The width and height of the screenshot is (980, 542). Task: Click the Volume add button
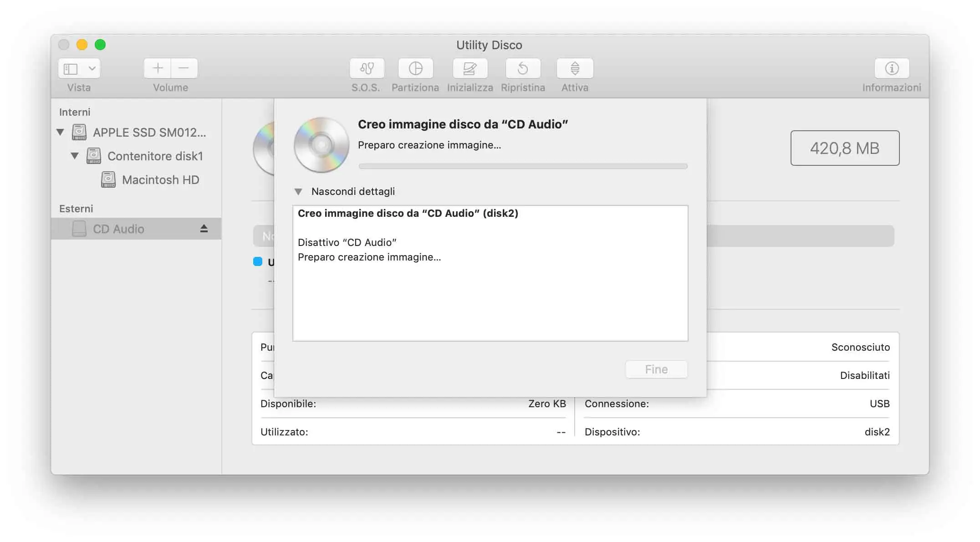[x=157, y=68]
